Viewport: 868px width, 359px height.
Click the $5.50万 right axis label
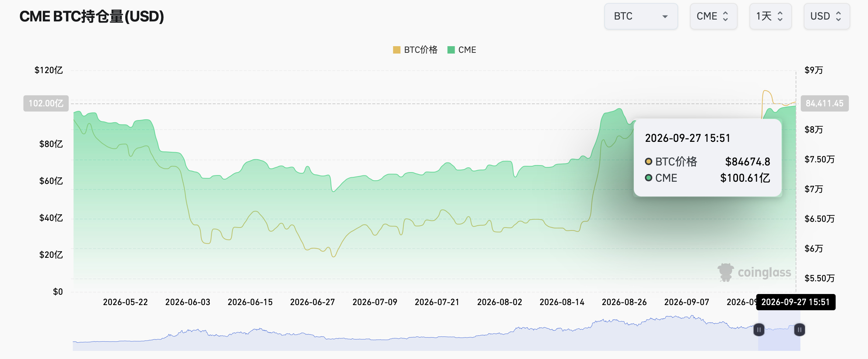point(820,278)
